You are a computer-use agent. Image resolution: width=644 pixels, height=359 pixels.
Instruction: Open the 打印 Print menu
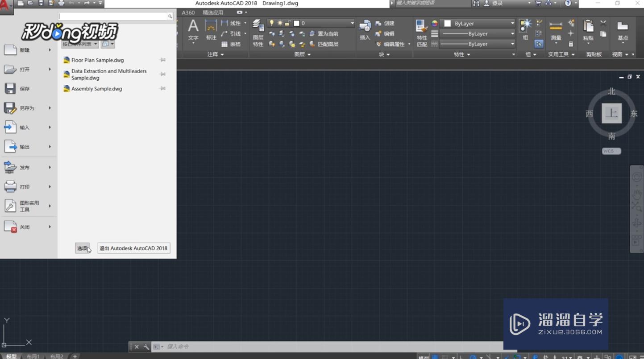[x=29, y=187]
